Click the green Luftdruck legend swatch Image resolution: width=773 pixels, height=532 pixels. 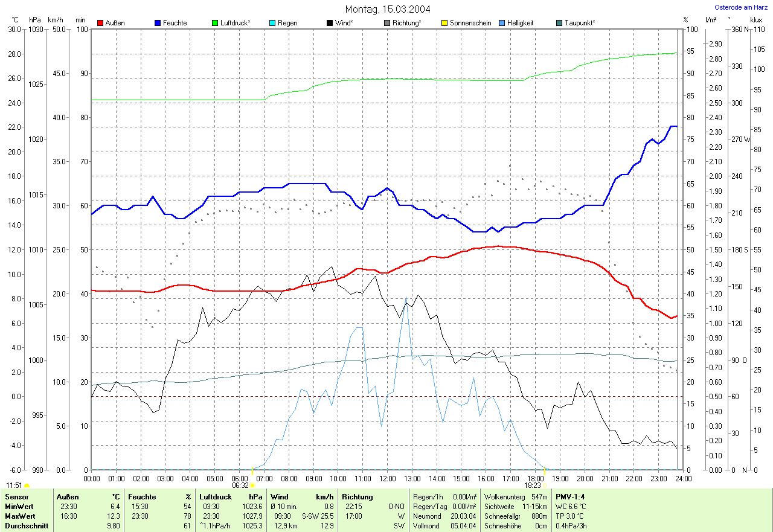215,23
